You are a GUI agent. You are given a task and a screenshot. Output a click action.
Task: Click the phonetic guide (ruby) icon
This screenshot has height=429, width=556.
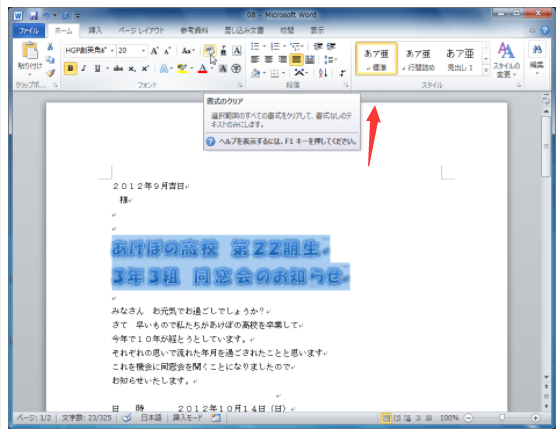(x=223, y=51)
